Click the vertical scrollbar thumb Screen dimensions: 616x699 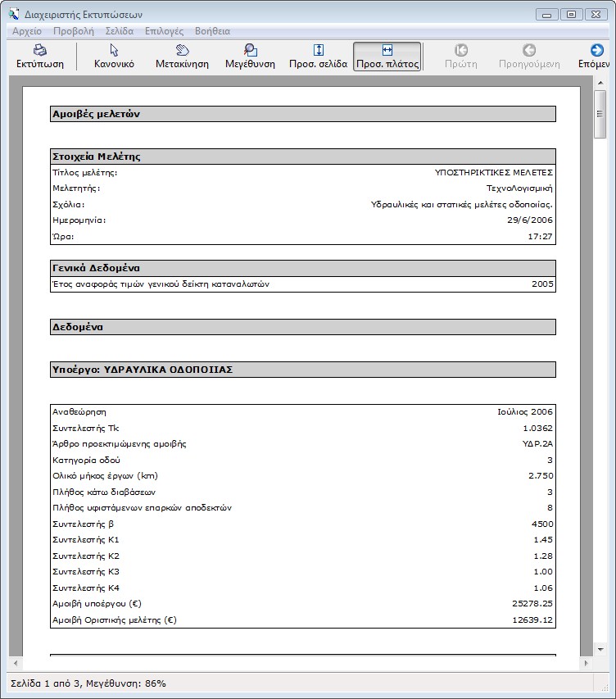click(600, 116)
